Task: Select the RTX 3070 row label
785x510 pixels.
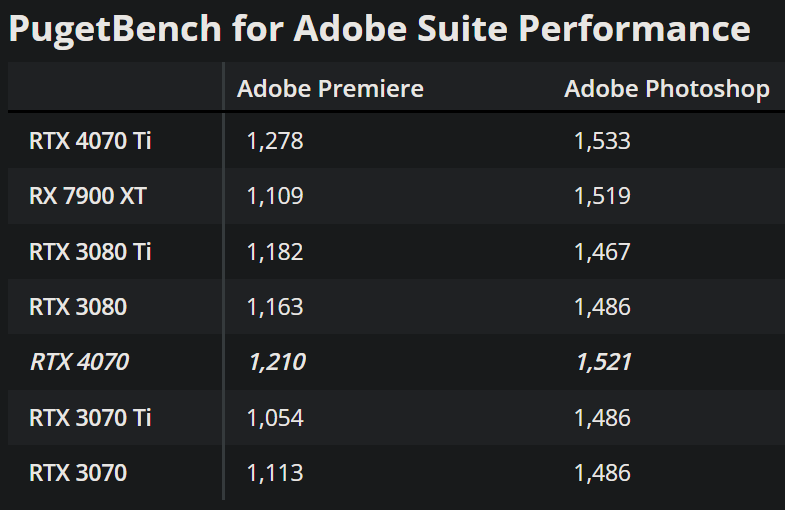Action: (78, 471)
